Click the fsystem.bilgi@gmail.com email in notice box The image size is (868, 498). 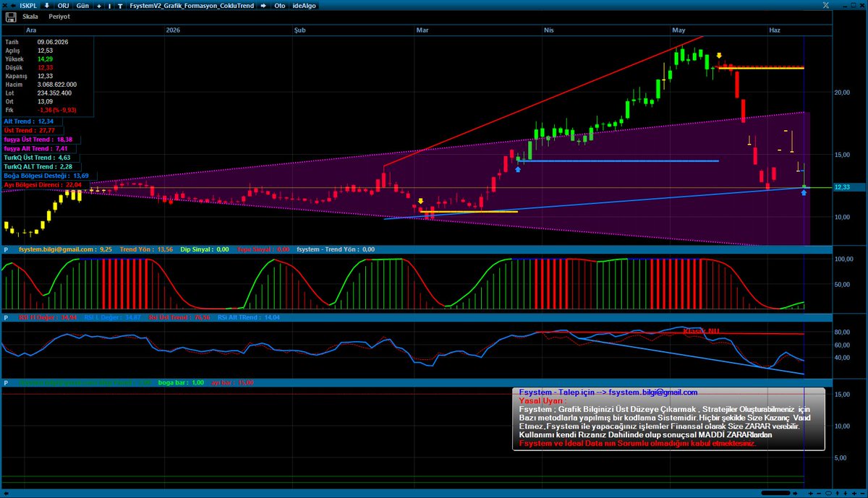[652, 392]
